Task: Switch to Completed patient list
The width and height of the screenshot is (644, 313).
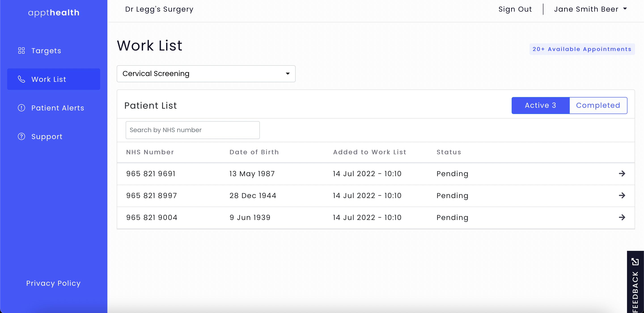Action: (x=598, y=105)
